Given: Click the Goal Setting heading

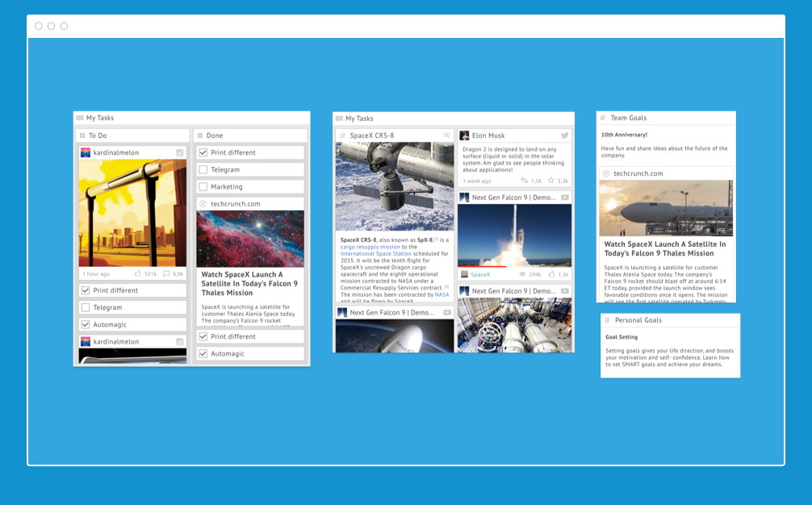Looking at the screenshot, I should (622, 337).
